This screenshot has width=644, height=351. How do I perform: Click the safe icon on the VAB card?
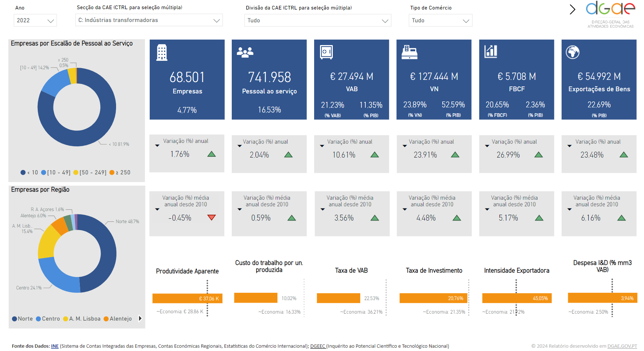point(326,52)
